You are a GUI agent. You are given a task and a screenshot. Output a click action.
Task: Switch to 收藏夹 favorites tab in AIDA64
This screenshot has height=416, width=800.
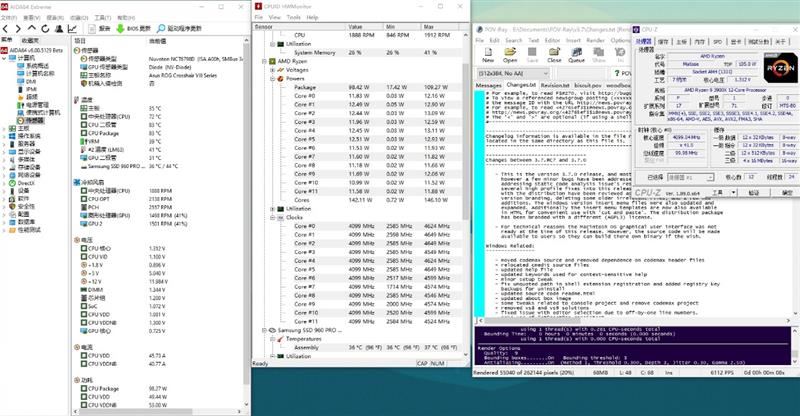tap(30, 40)
